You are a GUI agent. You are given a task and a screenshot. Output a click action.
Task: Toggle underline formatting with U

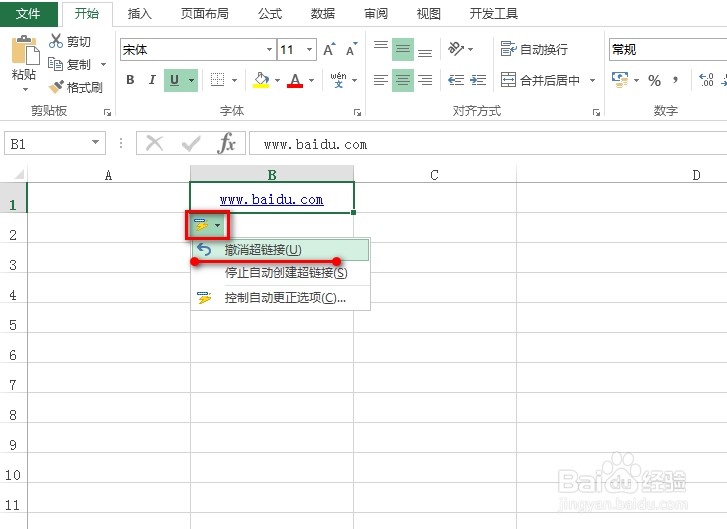(x=174, y=80)
